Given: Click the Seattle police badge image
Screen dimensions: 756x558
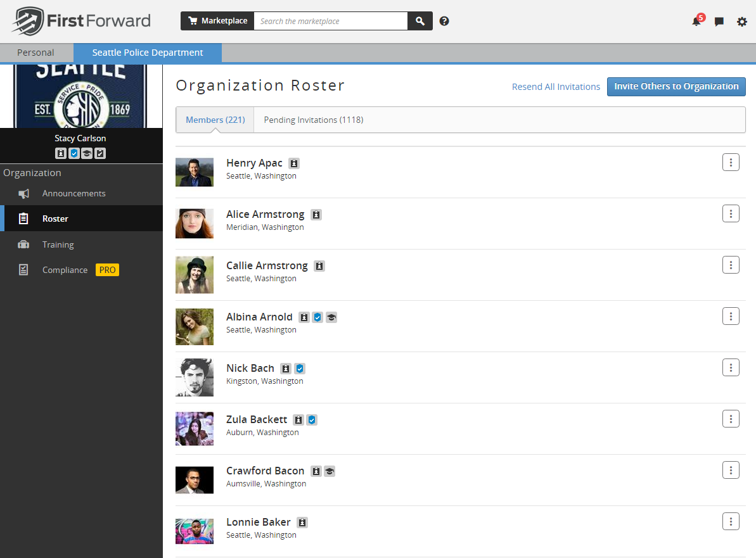Looking at the screenshot, I should point(81,96).
